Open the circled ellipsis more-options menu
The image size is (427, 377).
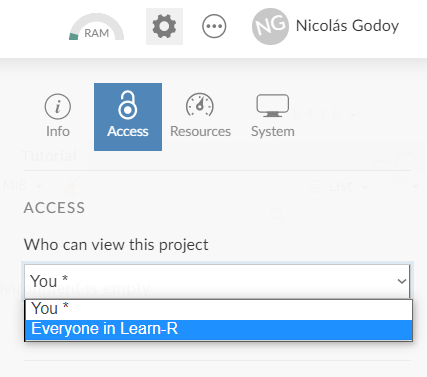pyautogui.click(x=214, y=26)
